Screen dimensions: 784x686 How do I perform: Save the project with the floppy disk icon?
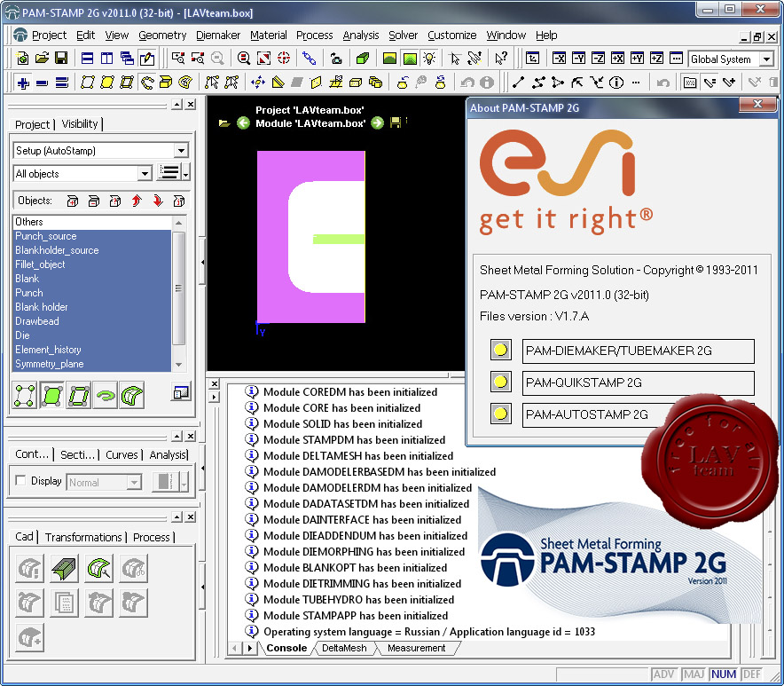point(61,59)
